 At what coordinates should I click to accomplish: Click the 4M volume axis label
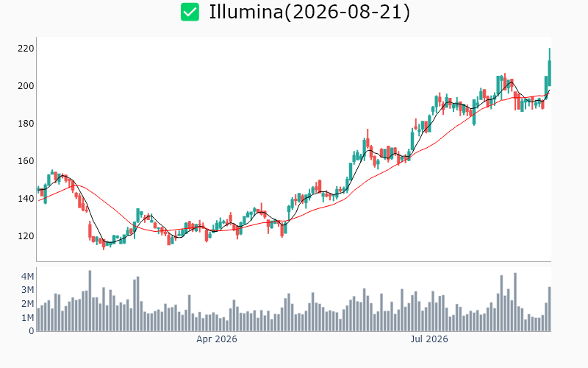click(27, 277)
